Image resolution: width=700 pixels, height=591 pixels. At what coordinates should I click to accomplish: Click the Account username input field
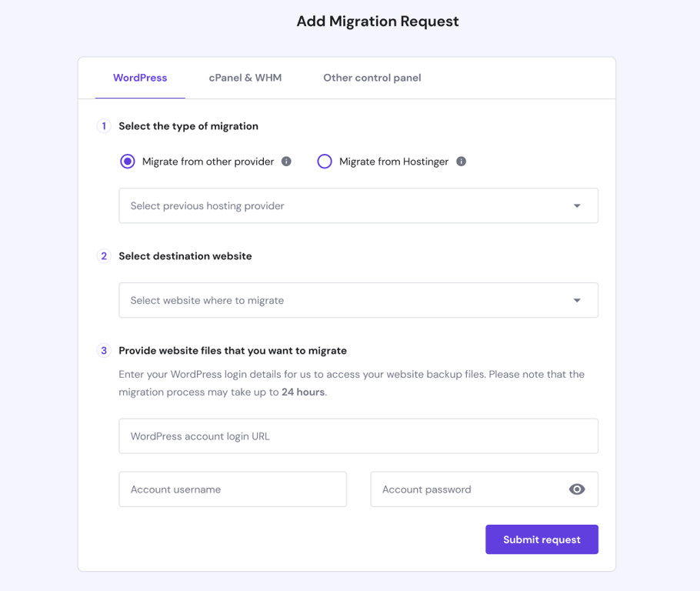[x=232, y=489]
